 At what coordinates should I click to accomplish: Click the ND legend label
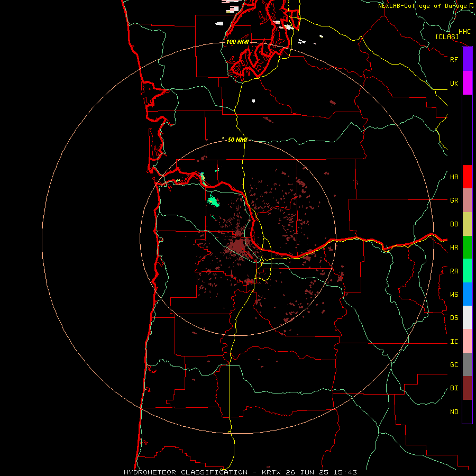pyautogui.click(x=454, y=412)
